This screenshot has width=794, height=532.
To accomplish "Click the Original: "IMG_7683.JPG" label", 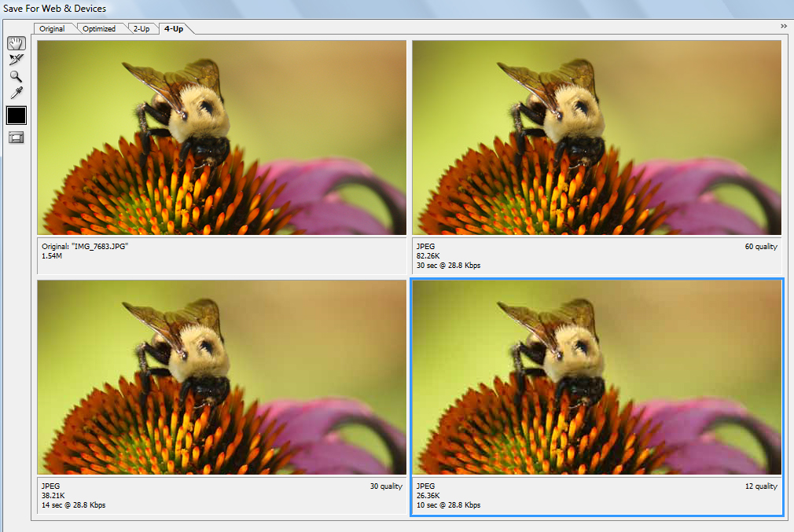I will coord(85,247).
